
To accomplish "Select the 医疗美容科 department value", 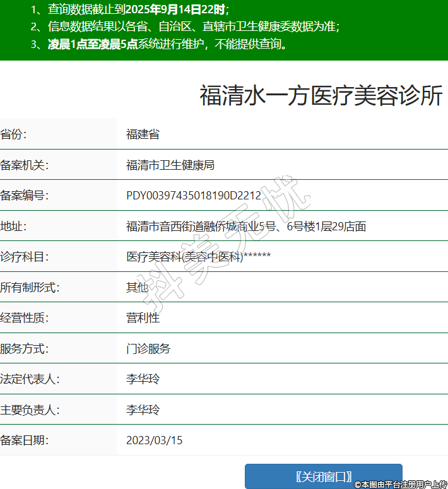I will point(198,257).
